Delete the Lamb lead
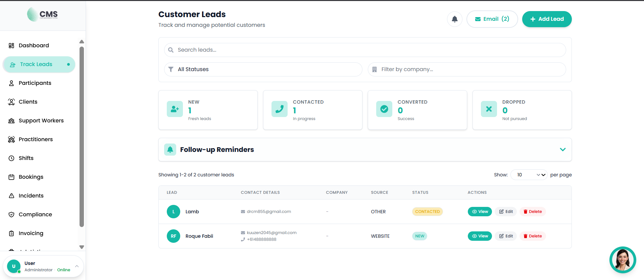Viewport: 644px width, 280px height. (533, 212)
